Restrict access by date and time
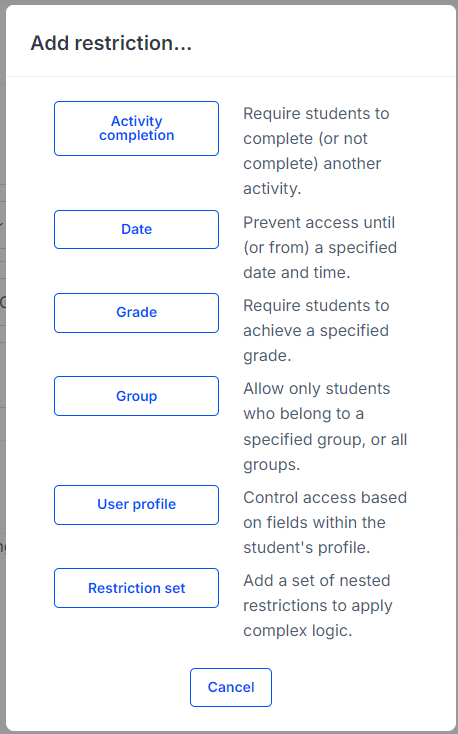This screenshot has width=458, height=734. point(136,229)
